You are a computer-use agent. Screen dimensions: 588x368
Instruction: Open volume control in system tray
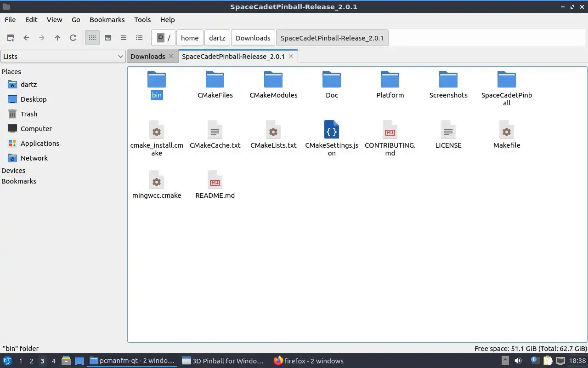pos(518,361)
